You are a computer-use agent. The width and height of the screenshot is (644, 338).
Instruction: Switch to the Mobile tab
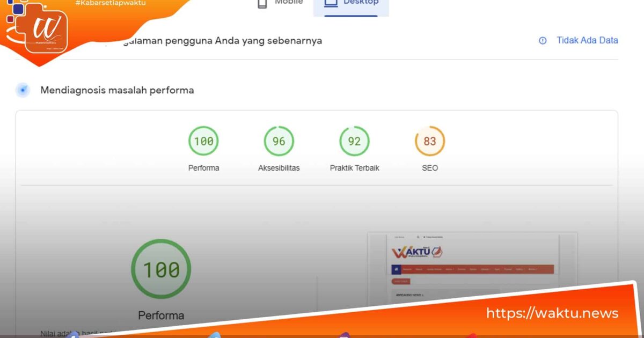[x=279, y=3]
